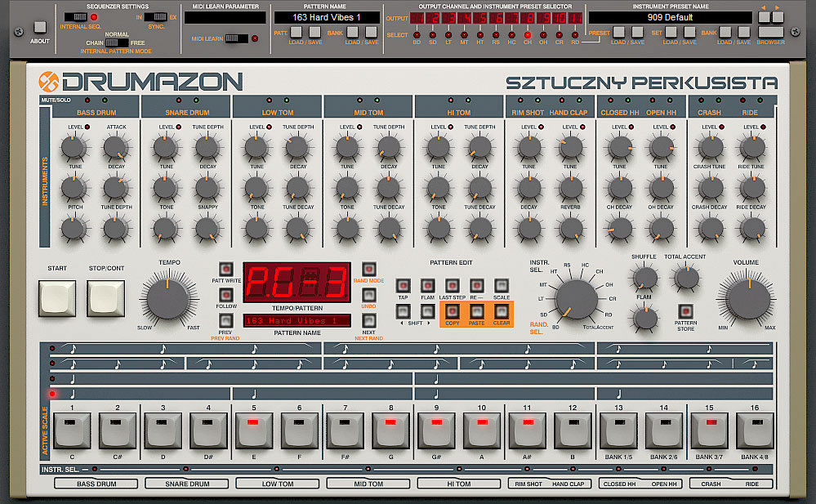Click the pattern BANK SAVE button
The height and width of the screenshot is (504, 816).
tap(371, 33)
